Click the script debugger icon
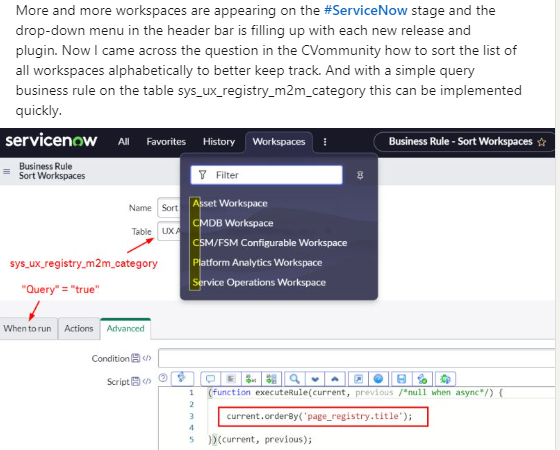Image resolution: width=560 pixels, height=450 pixels. (422, 379)
